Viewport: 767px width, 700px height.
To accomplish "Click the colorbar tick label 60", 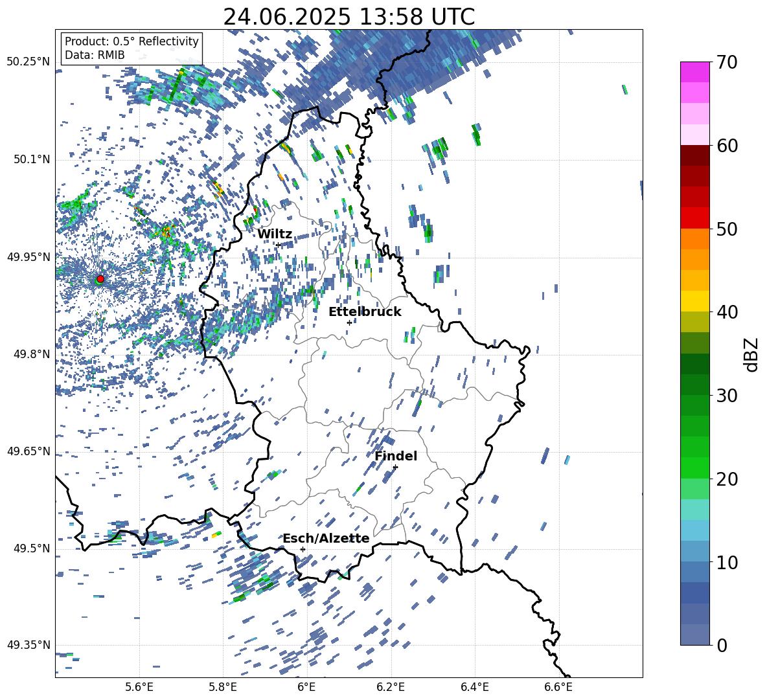I will tap(727, 146).
